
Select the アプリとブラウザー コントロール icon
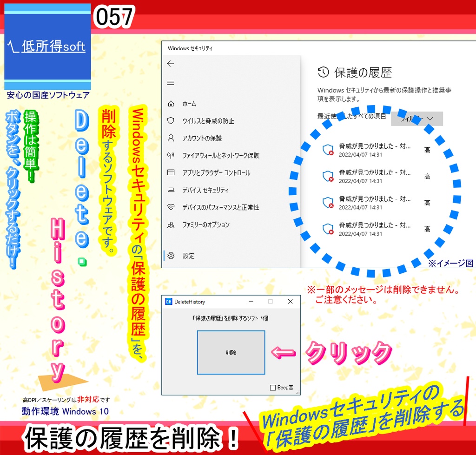click(x=171, y=172)
